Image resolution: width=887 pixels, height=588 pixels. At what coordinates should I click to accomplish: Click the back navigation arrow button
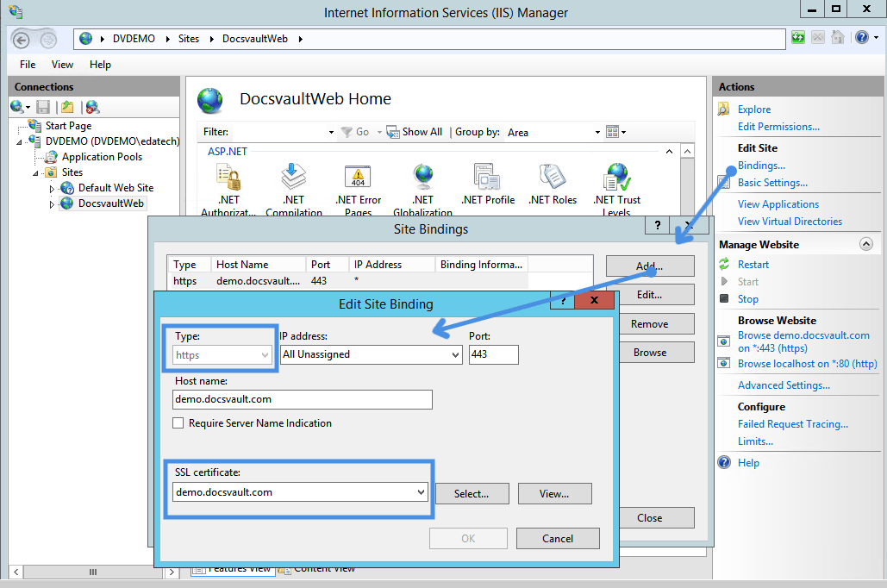tap(22, 40)
